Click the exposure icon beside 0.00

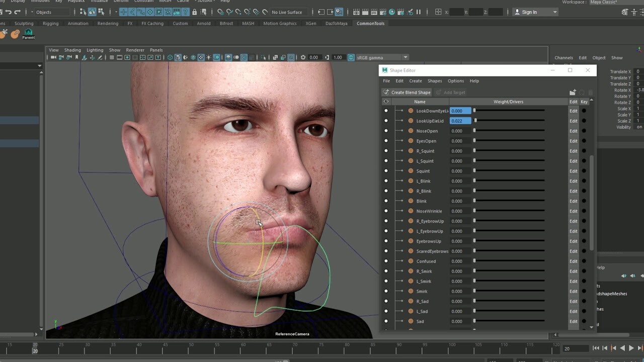[x=303, y=57]
